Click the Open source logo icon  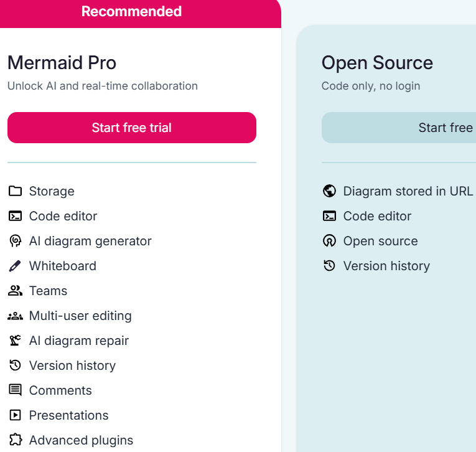[329, 241]
